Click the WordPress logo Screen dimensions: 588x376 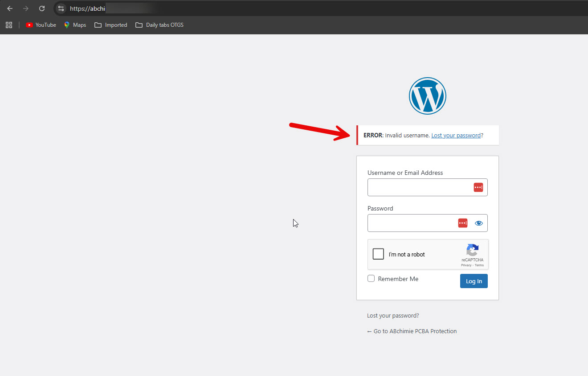428,96
